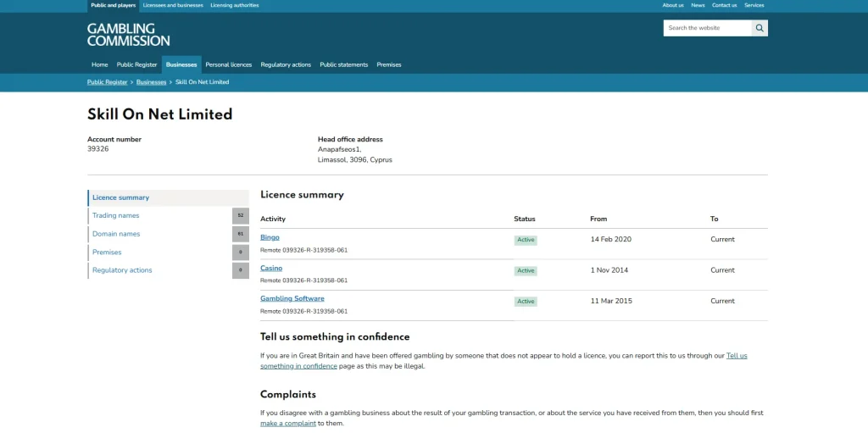
Task: Click the To column header
Action: pos(714,219)
